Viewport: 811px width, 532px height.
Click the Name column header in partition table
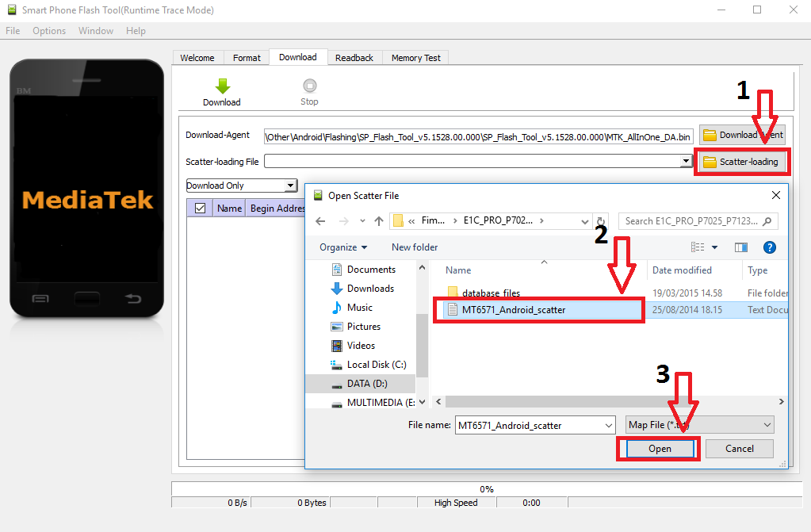[x=229, y=208]
